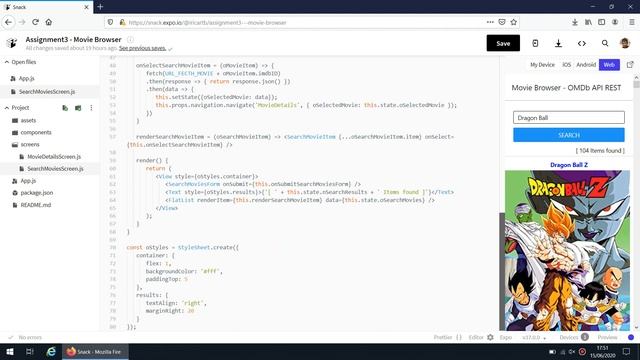Open Firefox downloads panel
The height and width of the screenshot is (360, 640).
(x=575, y=22)
